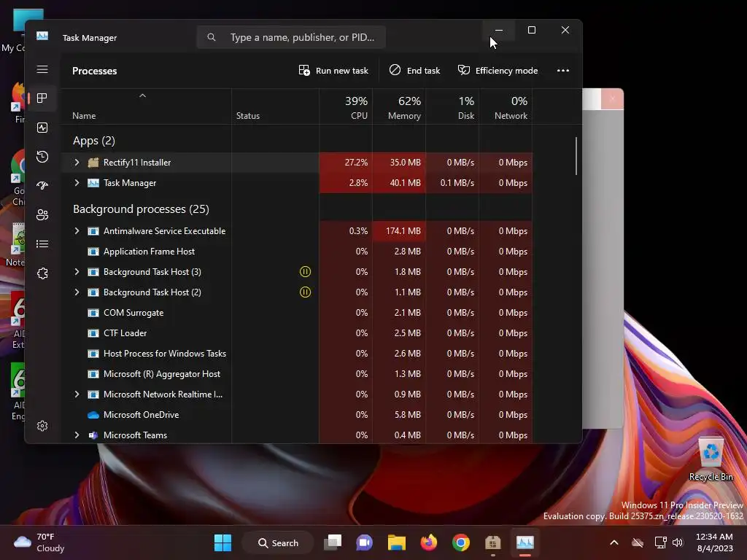Screen dimensions: 747x560
Task: Select Host Process for Windows Tasks row
Action: [x=296, y=354]
